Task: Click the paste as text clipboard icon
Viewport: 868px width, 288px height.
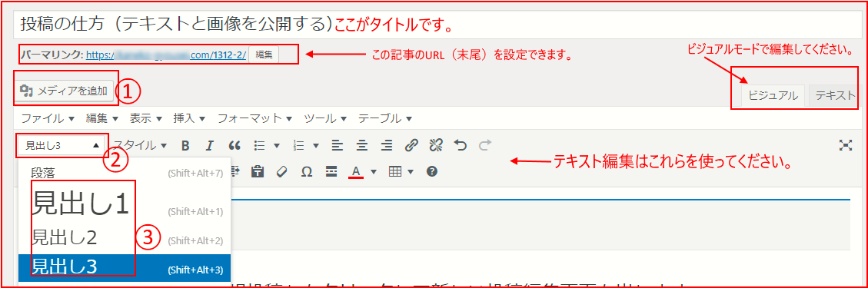Action: click(x=257, y=172)
